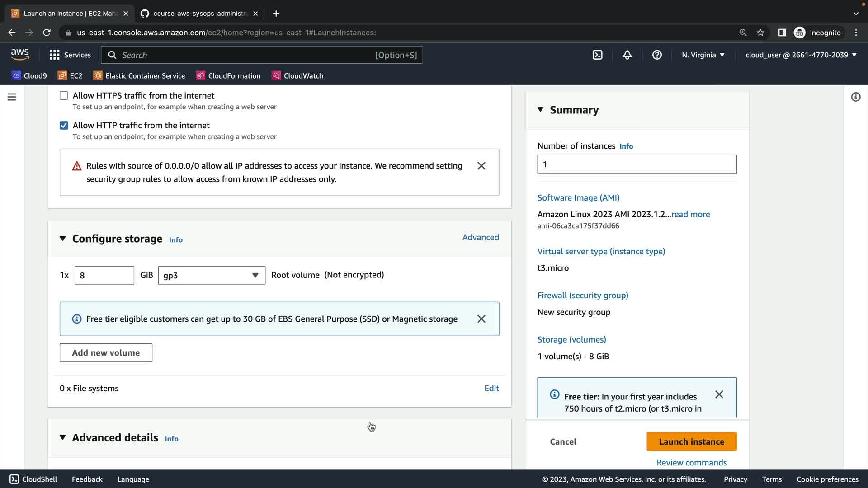Collapse the Configure storage section
Viewport: 868px width, 488px height.
63,239
